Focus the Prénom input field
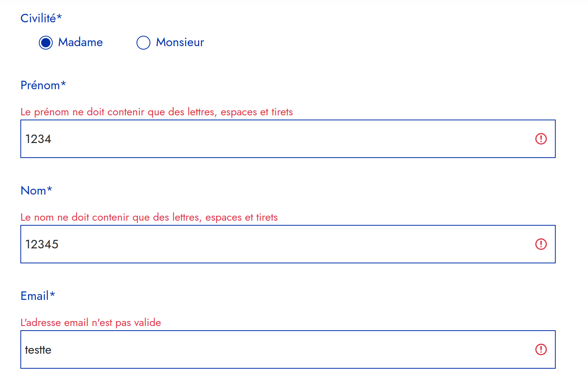 point(269,139)
